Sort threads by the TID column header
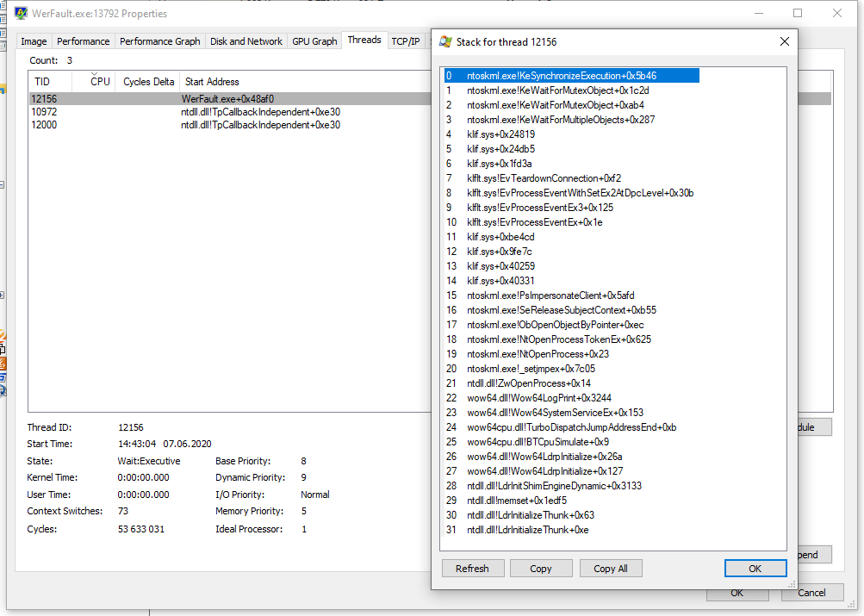Viewport: 864px width, 616px height. point(50,82)
